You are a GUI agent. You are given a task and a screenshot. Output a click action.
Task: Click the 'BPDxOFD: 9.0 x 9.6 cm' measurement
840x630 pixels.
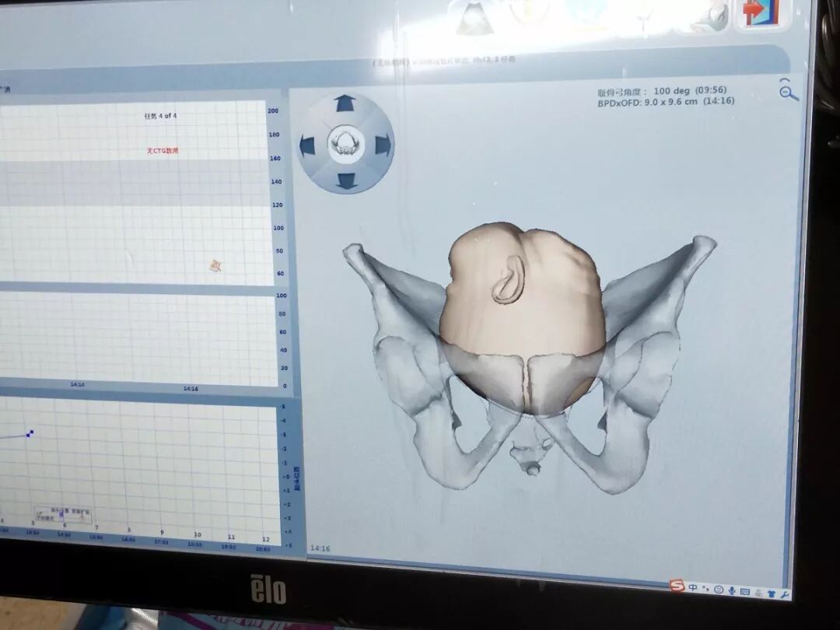648,102
